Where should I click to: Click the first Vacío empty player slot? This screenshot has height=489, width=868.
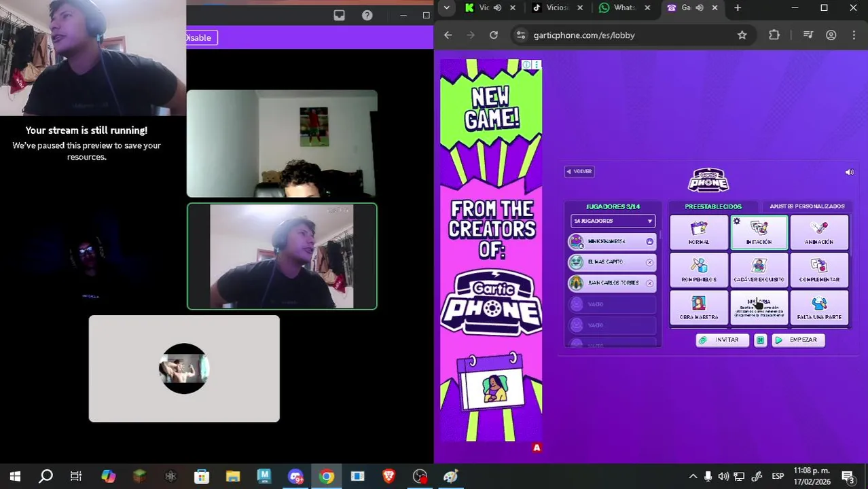click(x=613, y=304)
